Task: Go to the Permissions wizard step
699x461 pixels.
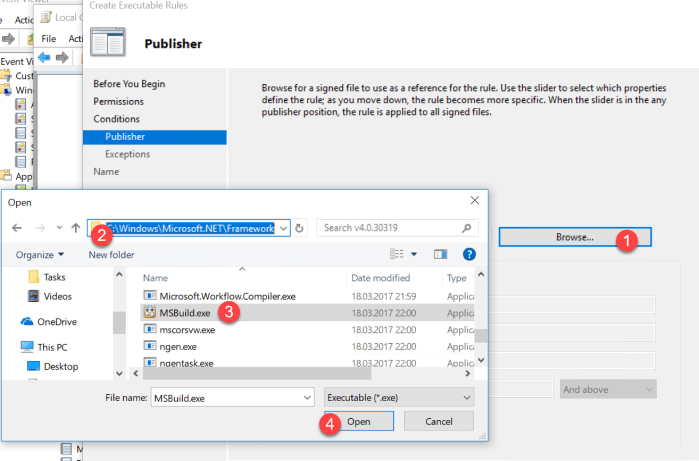Action: 118,101
